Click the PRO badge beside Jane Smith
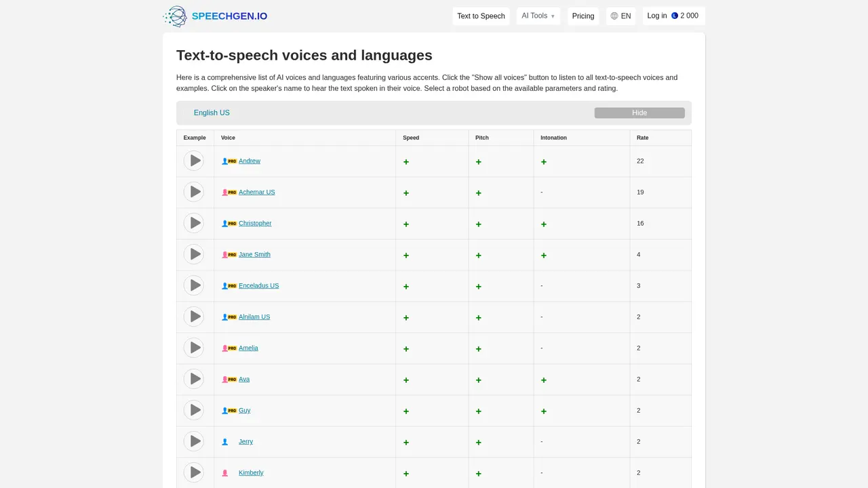The height and width of the screenshot is (488, 868). coord(232,255)
